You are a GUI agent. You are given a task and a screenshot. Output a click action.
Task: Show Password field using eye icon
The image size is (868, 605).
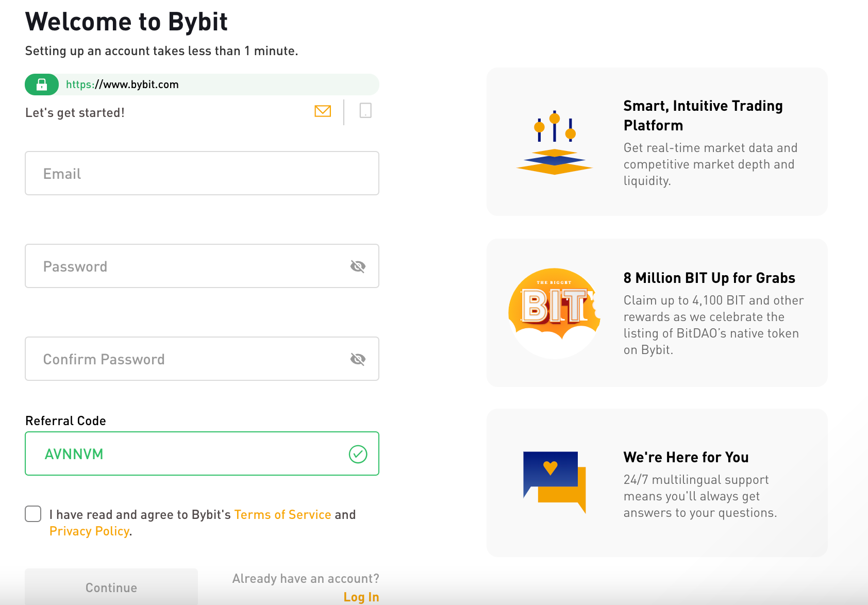358,266
